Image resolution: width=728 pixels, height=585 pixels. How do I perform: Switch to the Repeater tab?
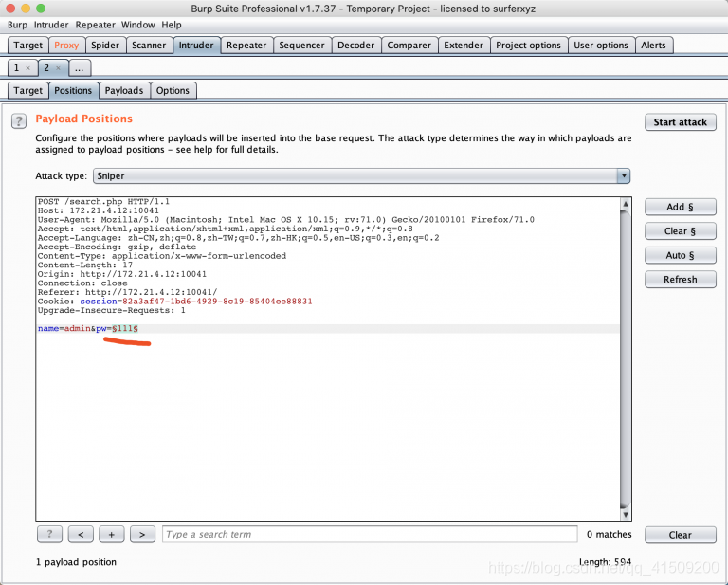pos(246,45)
